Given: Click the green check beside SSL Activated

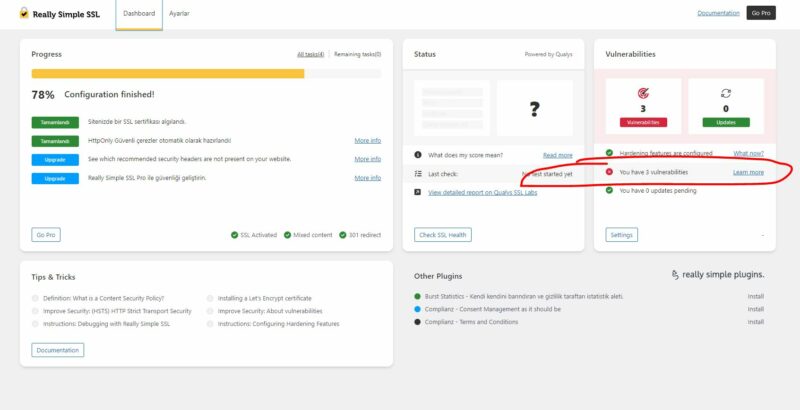Looking at the screenshot, I should (234, 235).
